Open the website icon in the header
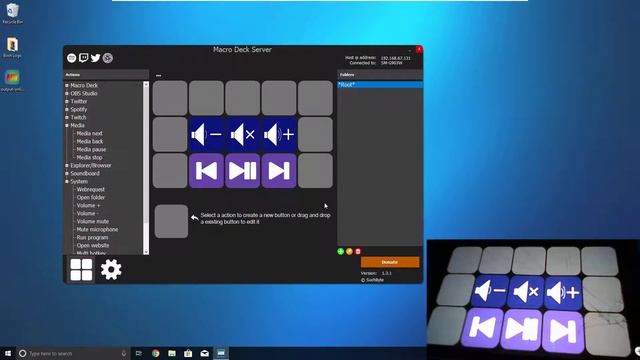 (71, 58)
